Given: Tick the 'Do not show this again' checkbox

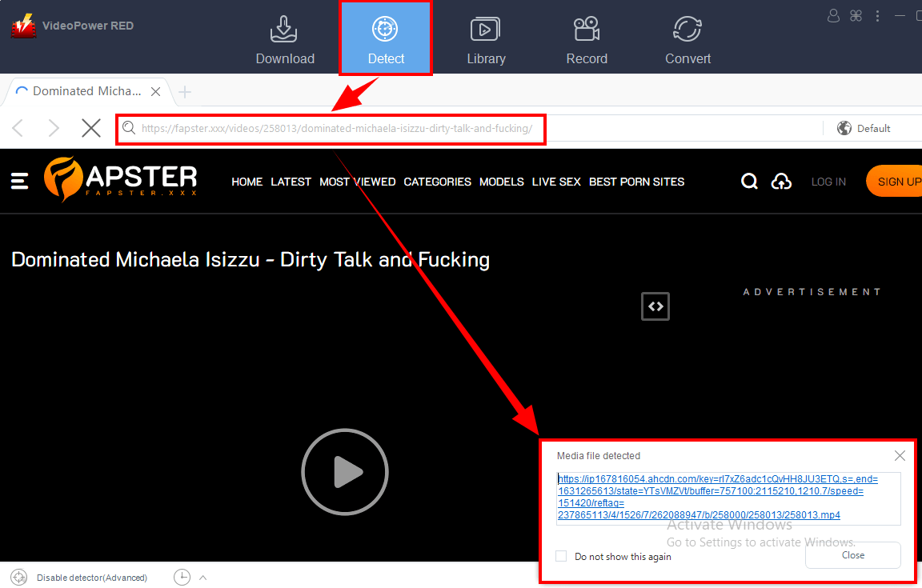Looking at the screenshot, I should click(561, 556).
